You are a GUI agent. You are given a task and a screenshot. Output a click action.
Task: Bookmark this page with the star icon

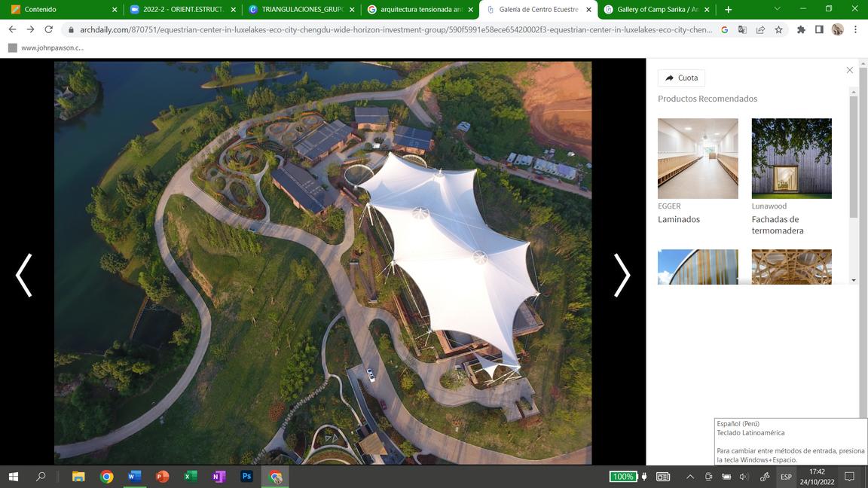(778, 30)
